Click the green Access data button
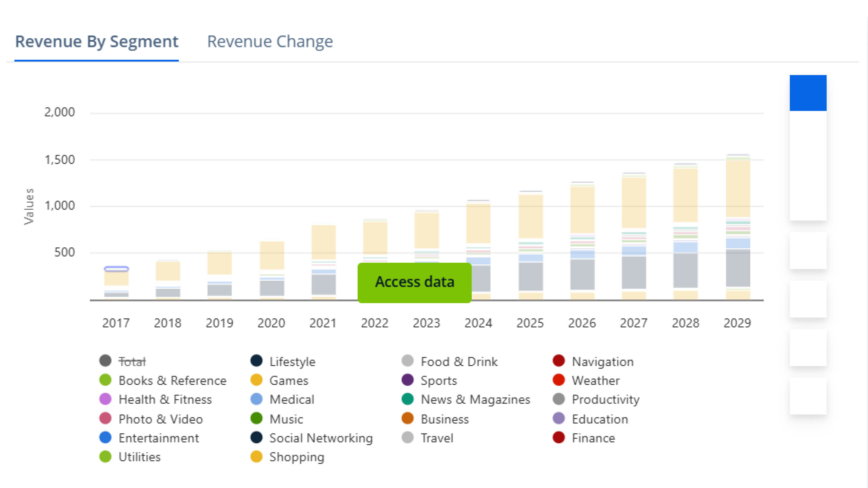This screenshot has height=488, width=868. pos(414,282)
